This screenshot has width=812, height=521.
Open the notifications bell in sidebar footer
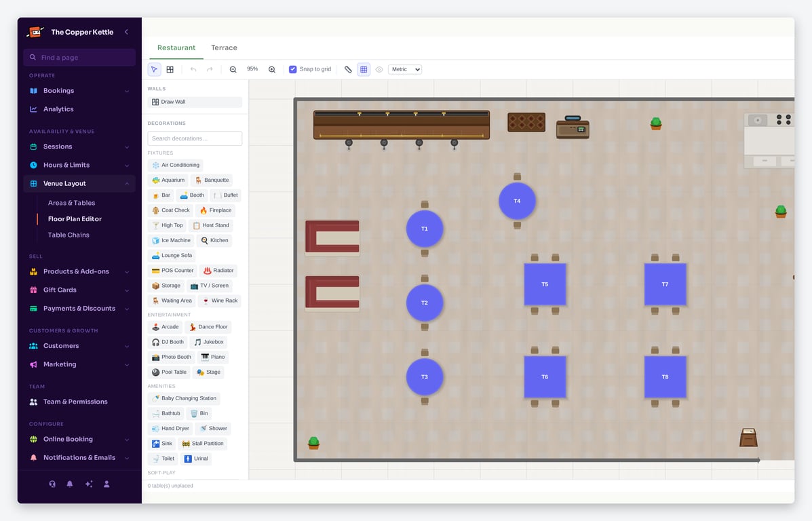pos(70,484)
